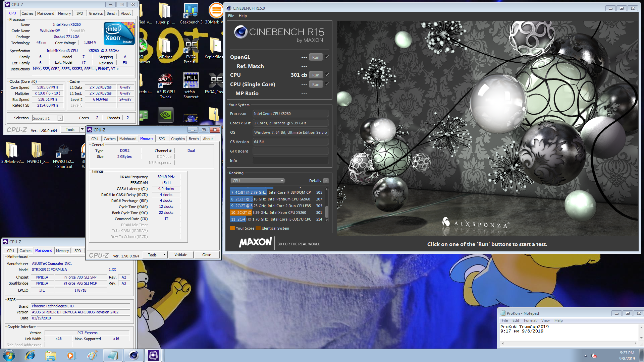Show hidden tray icons arrow
This screenshot has width=644, height=362.
pyautogui.click(x=586, y=356)
